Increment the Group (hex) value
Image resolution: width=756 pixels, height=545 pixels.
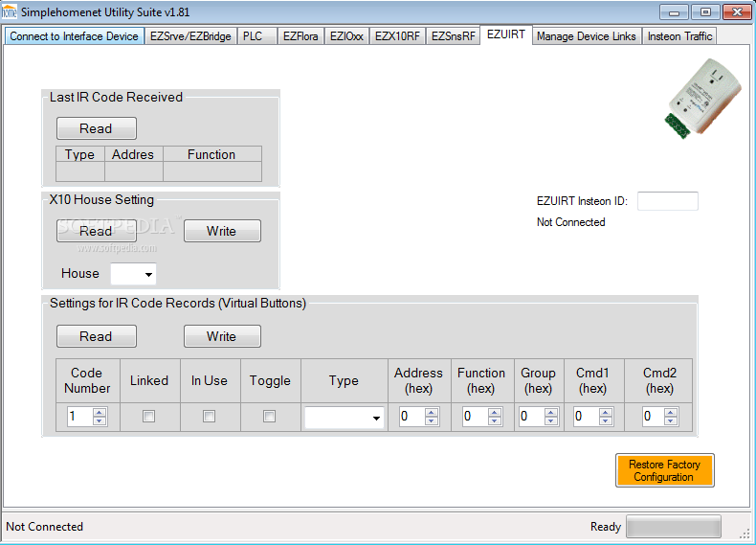pos(551,412)
